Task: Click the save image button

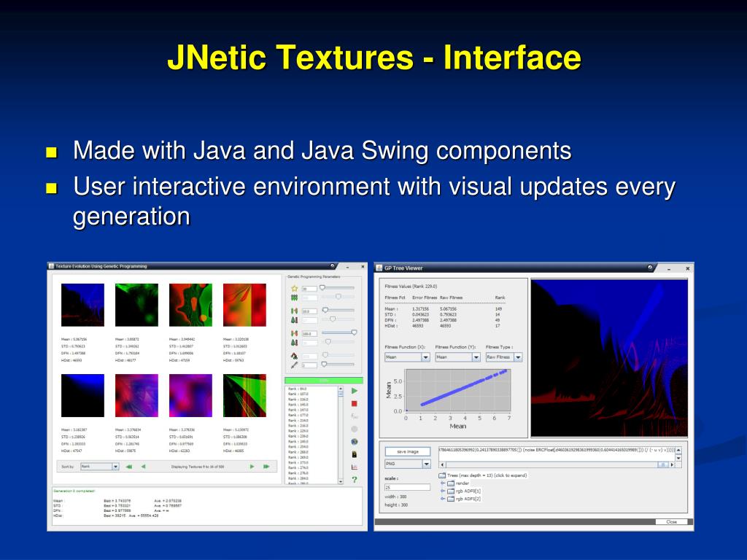Action: pos(407,451)
